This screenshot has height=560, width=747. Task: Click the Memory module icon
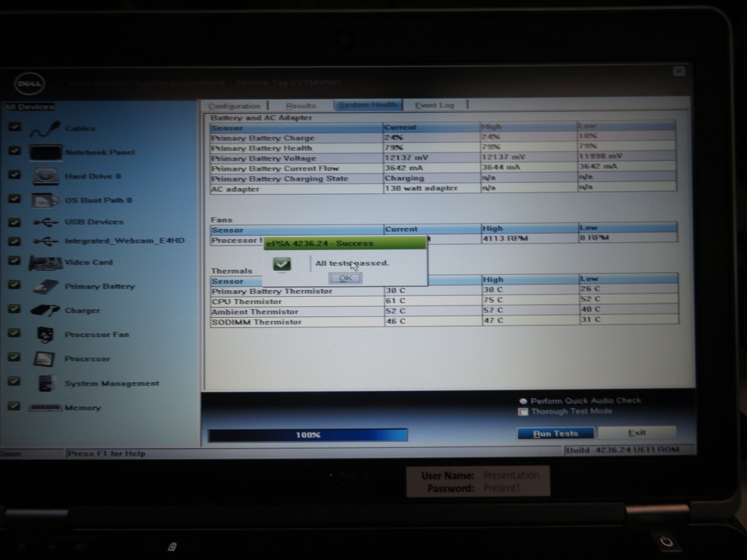pos(44,408)
